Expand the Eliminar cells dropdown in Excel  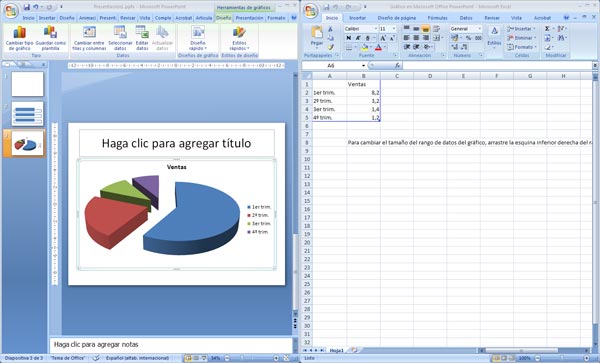535,38
